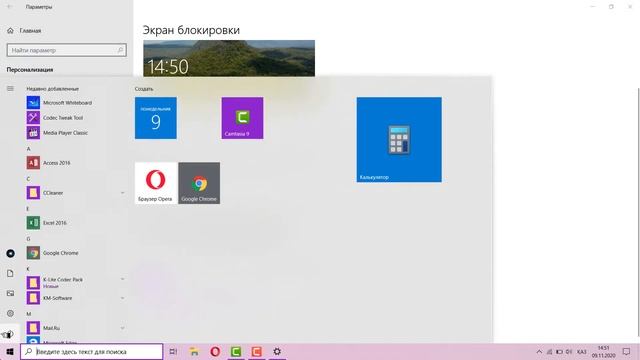Switch to Settings app on the taskbar

click(277, 351)
